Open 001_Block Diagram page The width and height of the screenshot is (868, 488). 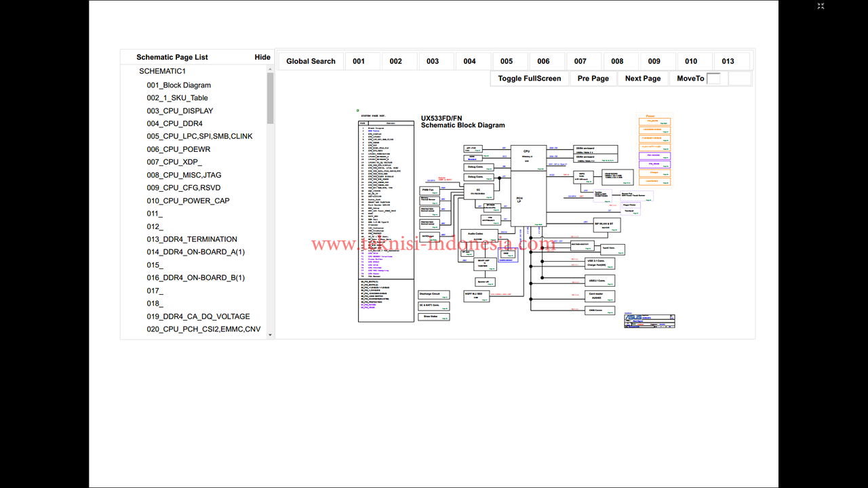pos(179,85)
